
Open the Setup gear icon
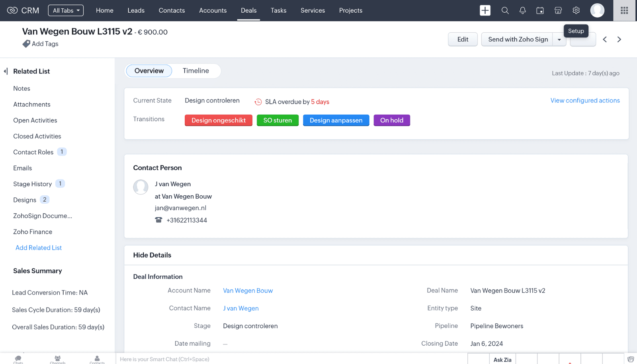click(x=576, y=10)
